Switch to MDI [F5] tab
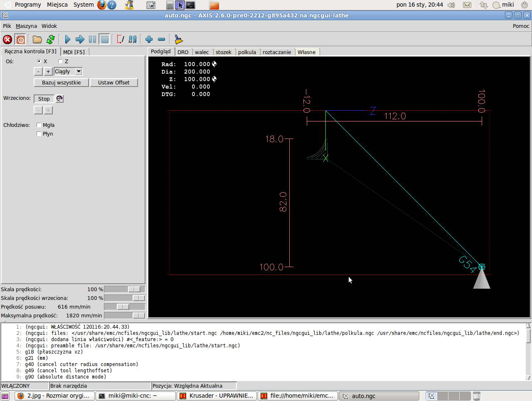532x401 pixels. 74,52
